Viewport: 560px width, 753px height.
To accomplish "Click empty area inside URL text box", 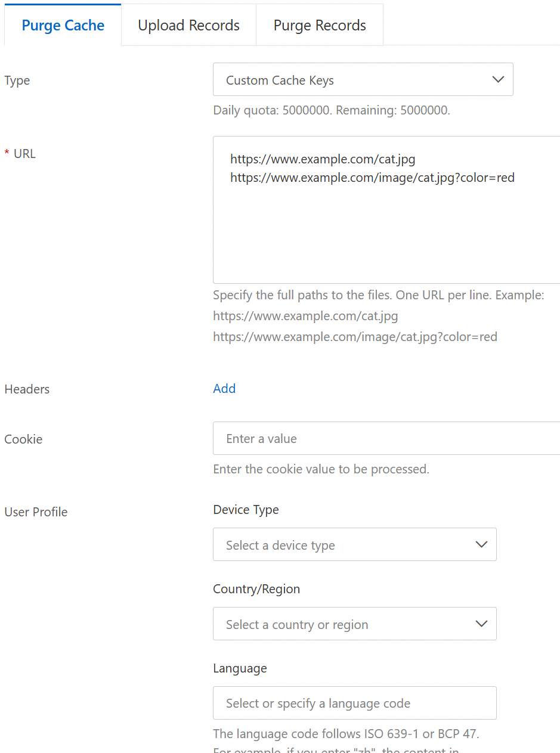I will (386, 238).
